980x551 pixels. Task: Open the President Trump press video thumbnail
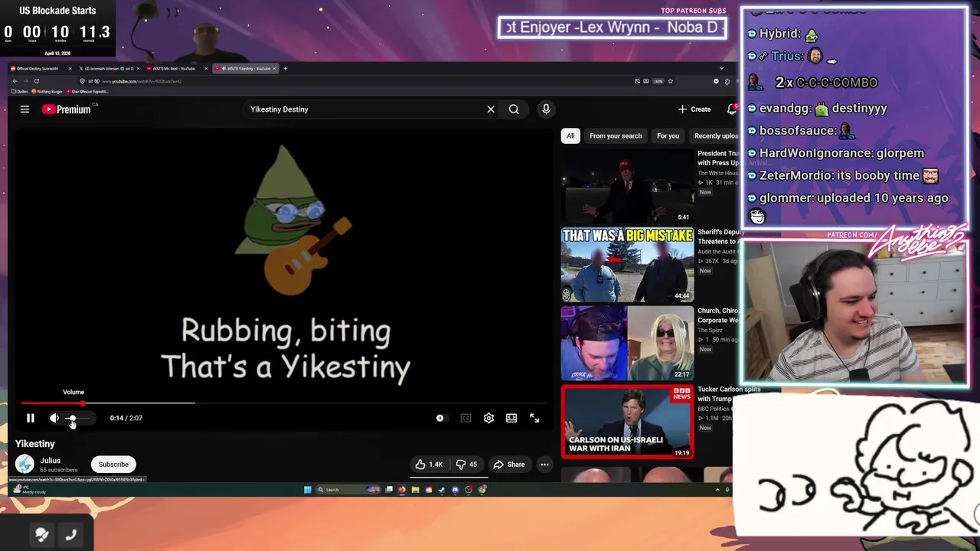pos(627,186)
